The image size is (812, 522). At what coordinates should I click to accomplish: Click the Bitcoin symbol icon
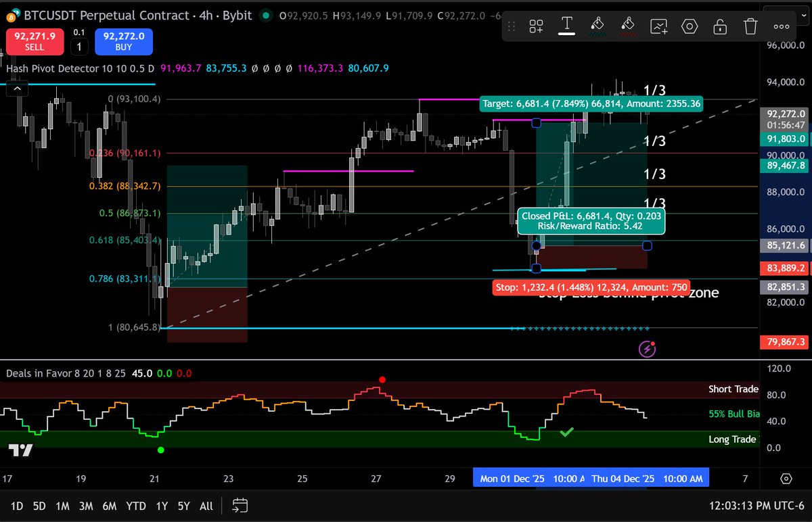coord(12,14)
